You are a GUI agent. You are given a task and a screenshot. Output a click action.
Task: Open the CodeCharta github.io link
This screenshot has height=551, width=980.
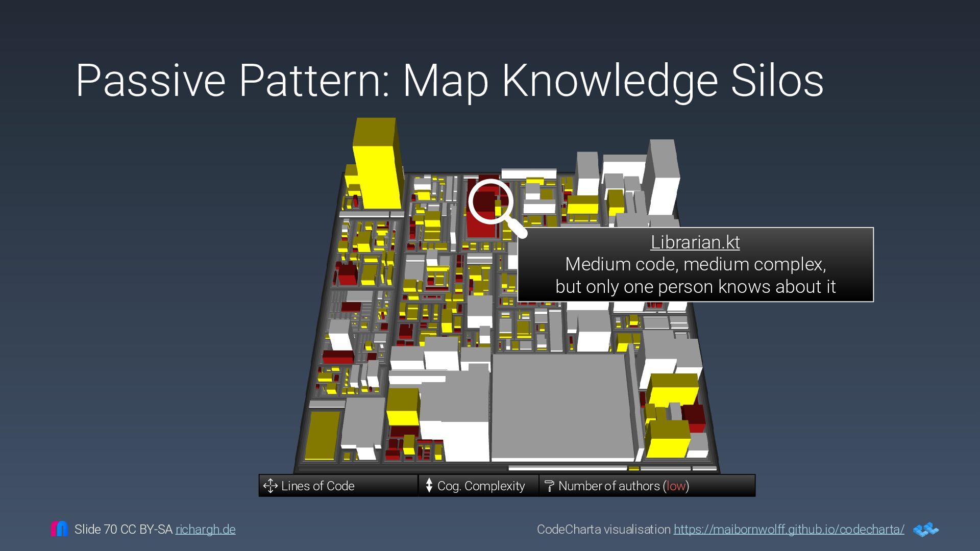point(789,530)
